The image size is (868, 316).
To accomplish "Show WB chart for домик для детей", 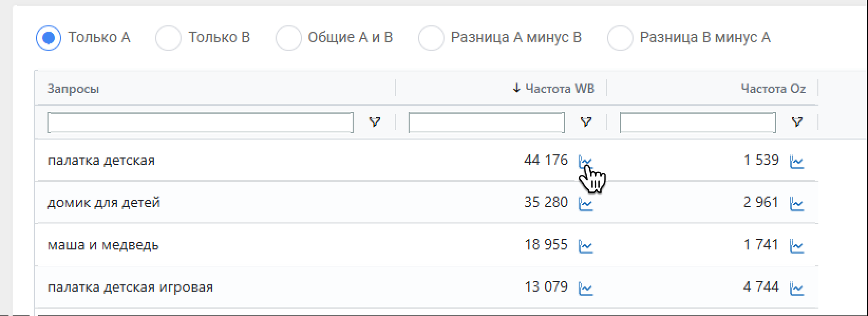I will [x=586, y=203].
